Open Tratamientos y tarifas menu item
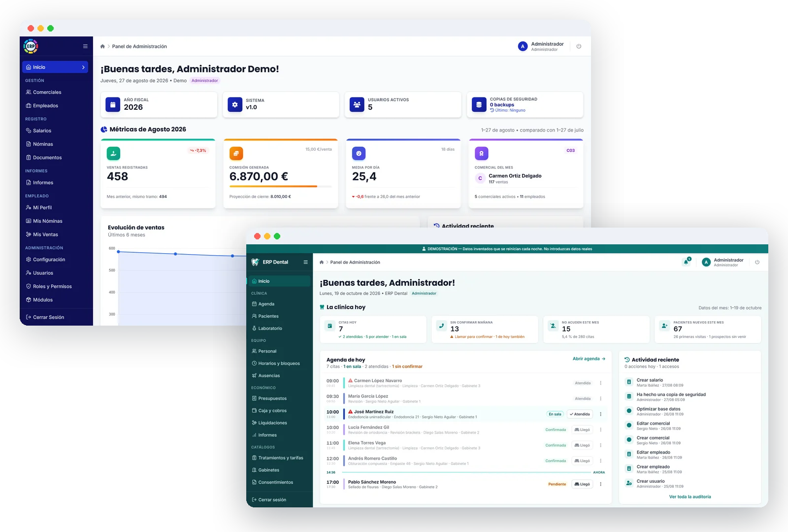Image resolution: width=788 pixels, height=532 pixels. coord(279,458)
